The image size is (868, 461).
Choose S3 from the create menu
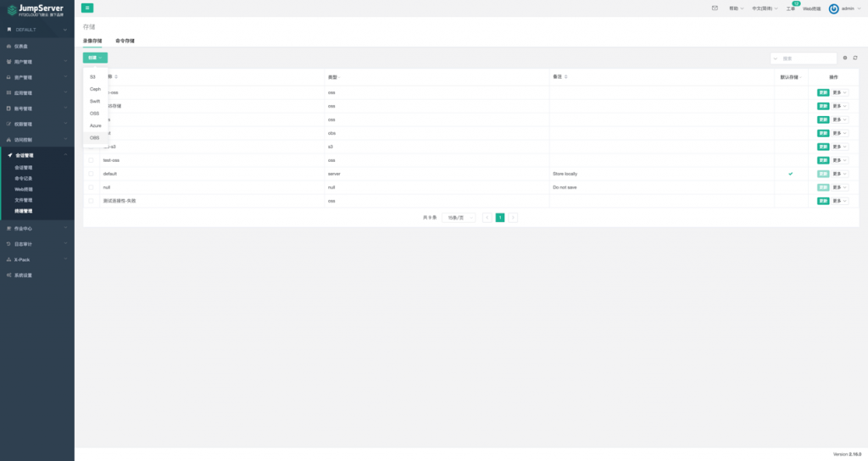[95, 77]
